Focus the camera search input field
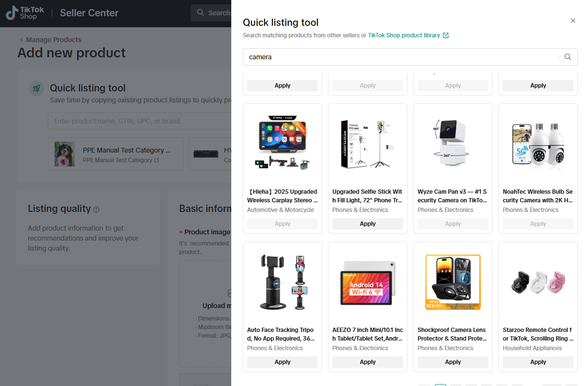Screen dimensions: 588x386 coord(403,57)
